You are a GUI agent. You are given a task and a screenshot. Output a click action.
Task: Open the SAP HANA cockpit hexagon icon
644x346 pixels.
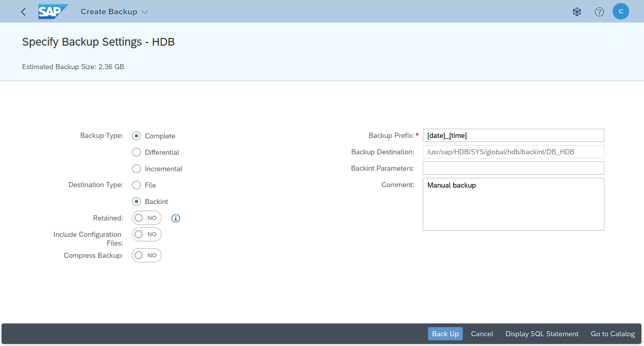coord(577,12)
